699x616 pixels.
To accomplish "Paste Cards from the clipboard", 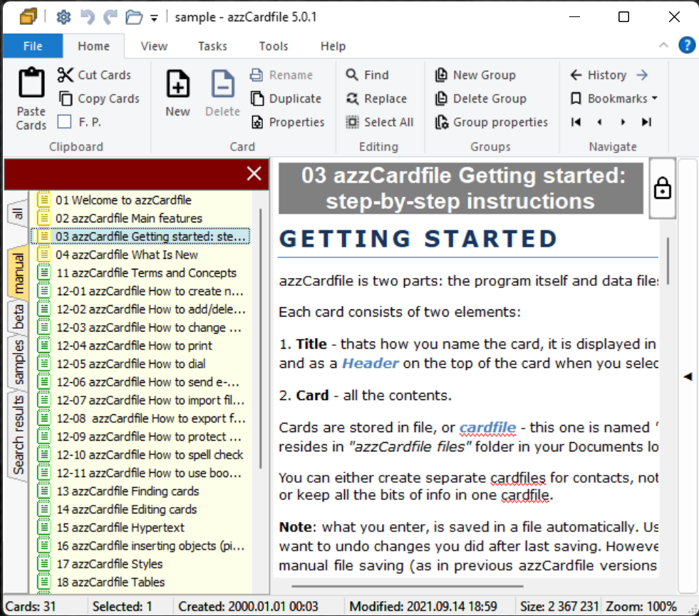I will coord(31,99).
